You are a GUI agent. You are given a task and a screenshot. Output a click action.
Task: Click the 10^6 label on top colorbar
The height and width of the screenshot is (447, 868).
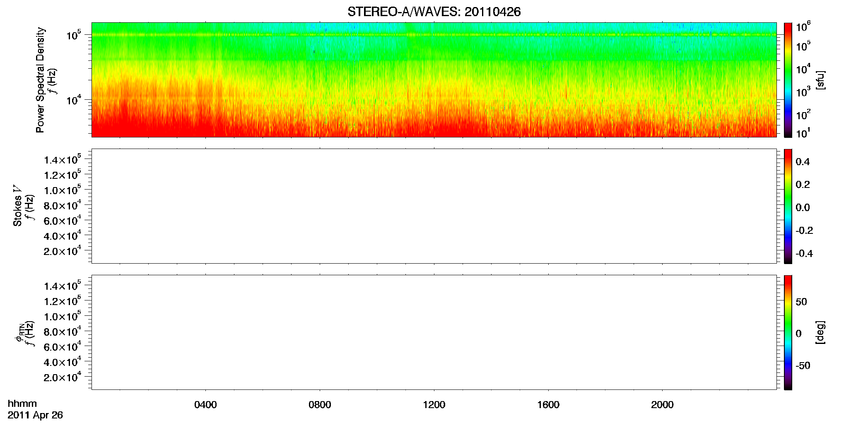(803, 27)
